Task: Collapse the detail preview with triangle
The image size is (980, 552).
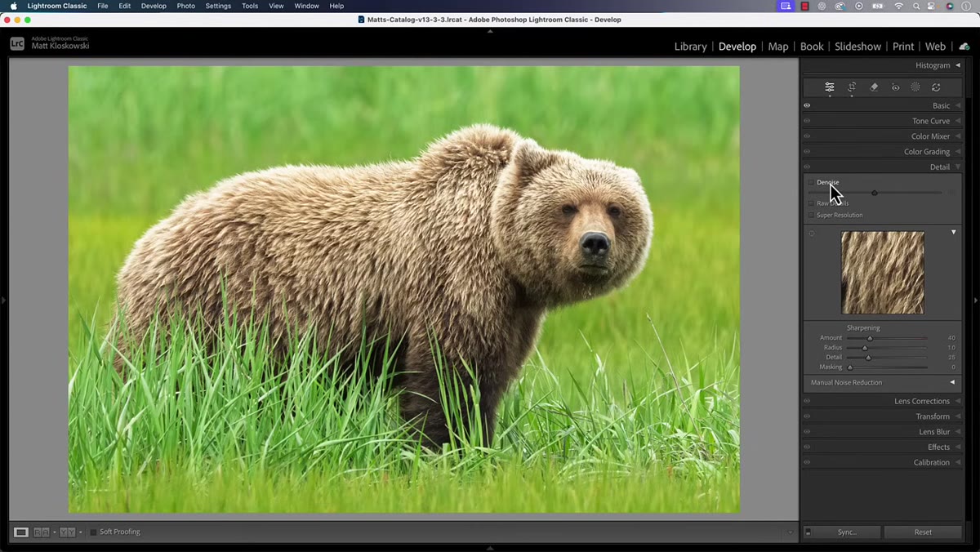Action: pyautogui.click(x=953, y=233)
